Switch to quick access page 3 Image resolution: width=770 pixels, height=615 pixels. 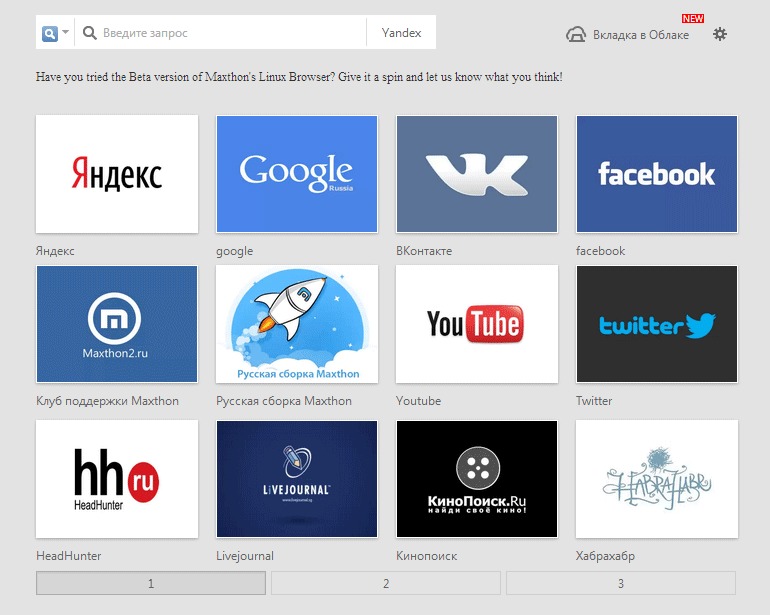pyautogui.click(x=621, y=583)
